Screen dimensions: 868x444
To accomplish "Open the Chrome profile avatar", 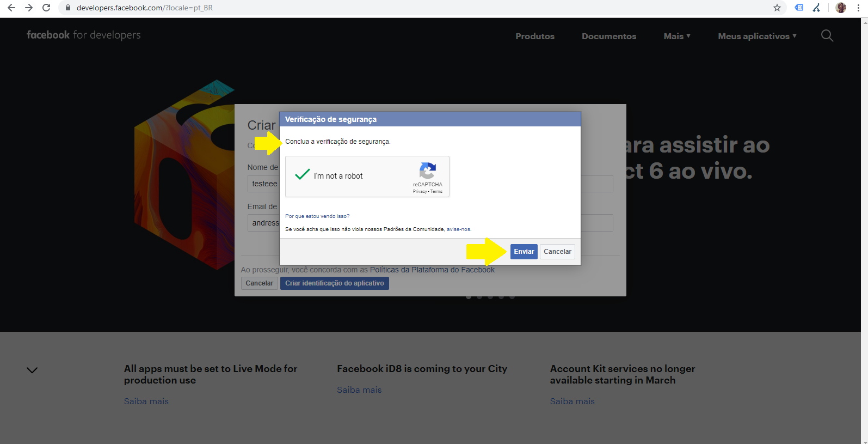I will tap(841, 8).
